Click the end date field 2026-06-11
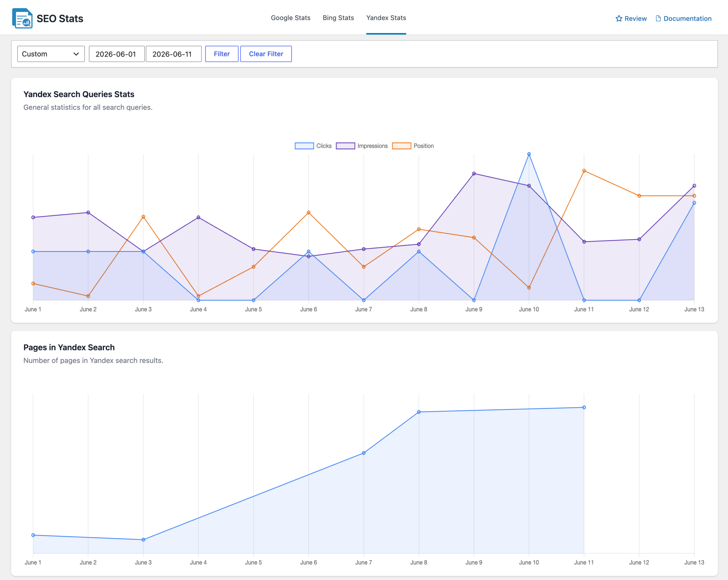728x580 pixels. click(173, 54)
